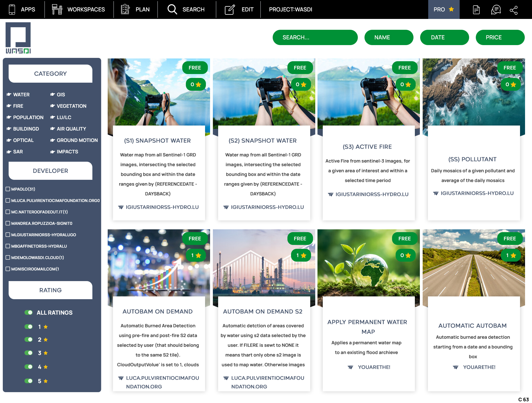Click the share icon in top bar
532x403 pixels.
(513, 10)
